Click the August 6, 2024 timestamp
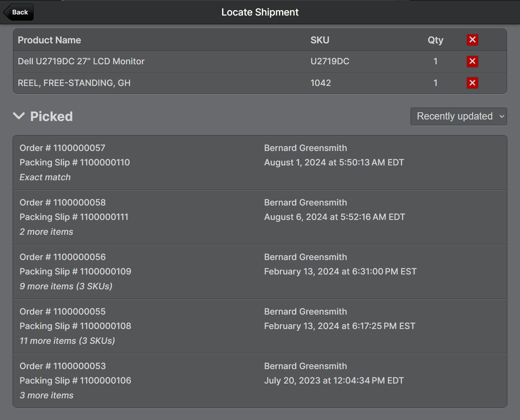This screenshot has width=520, height=420. click(x=334, y=217)
